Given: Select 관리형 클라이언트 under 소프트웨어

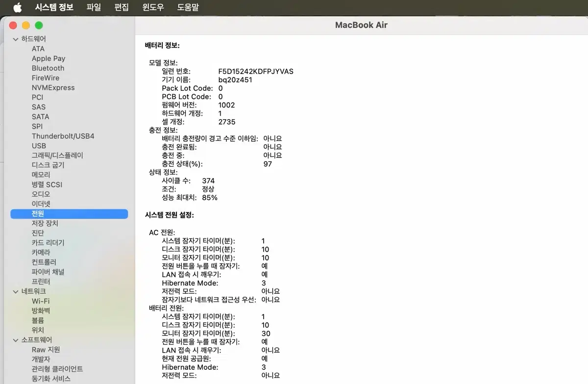Looking at the screenshot, I should 57,369.
